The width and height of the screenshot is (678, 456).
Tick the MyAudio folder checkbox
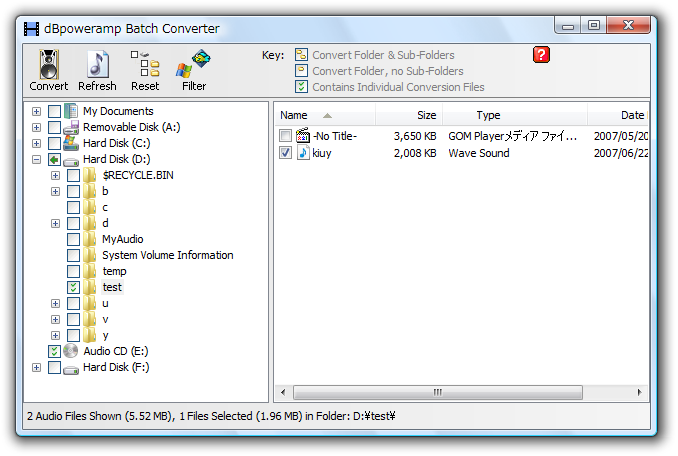pyautogui.click(x=74, y=239)
